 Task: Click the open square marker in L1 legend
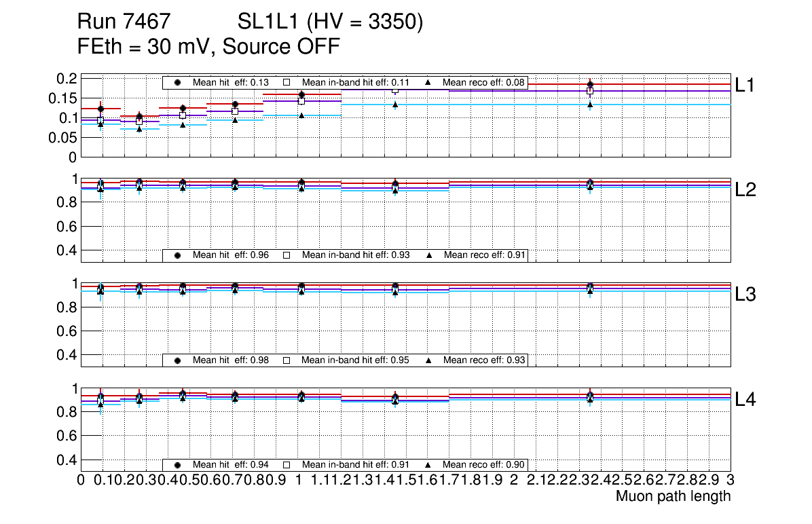click(x=286, y=83)
